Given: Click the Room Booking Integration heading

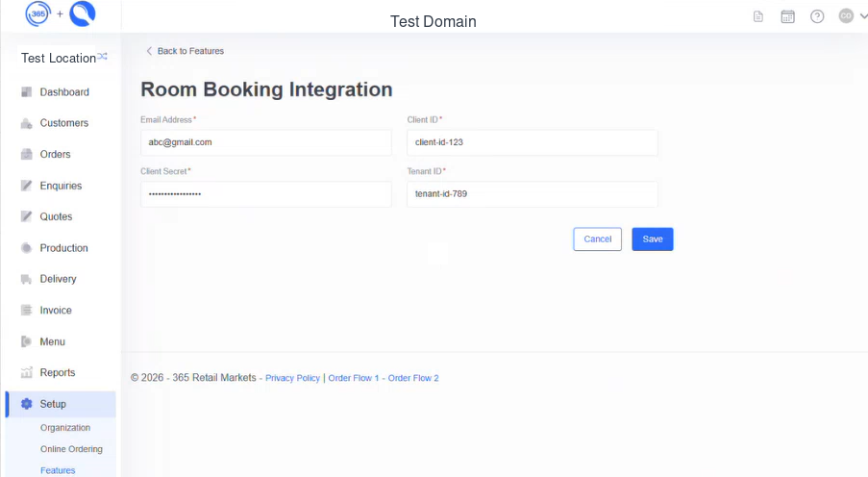Looking at the screenshot, I should [x=267, y=89].
